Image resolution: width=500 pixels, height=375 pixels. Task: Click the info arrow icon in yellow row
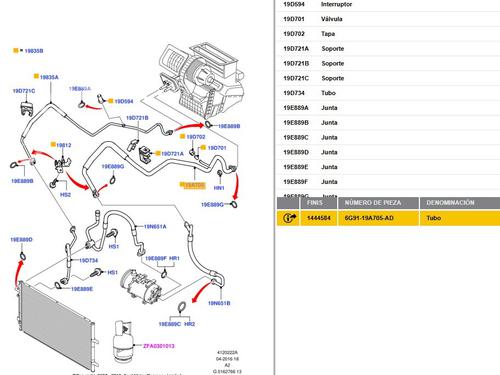tap(289, 218)
